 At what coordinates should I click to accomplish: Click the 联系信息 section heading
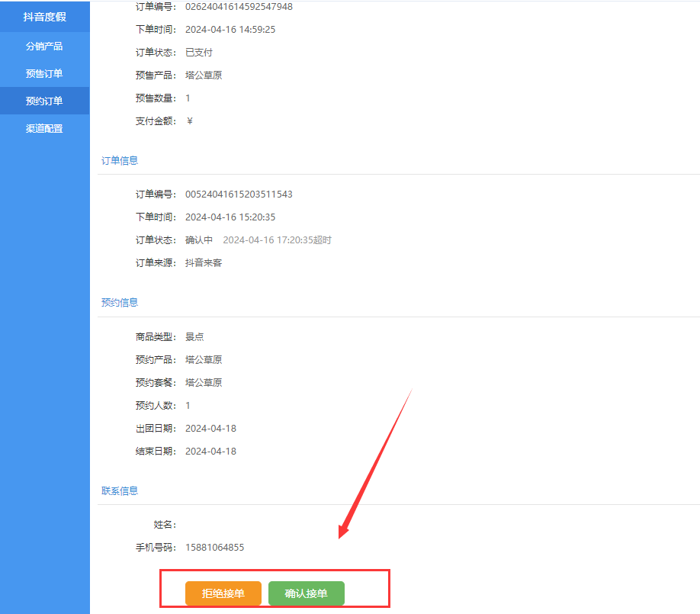click(120, 490)
